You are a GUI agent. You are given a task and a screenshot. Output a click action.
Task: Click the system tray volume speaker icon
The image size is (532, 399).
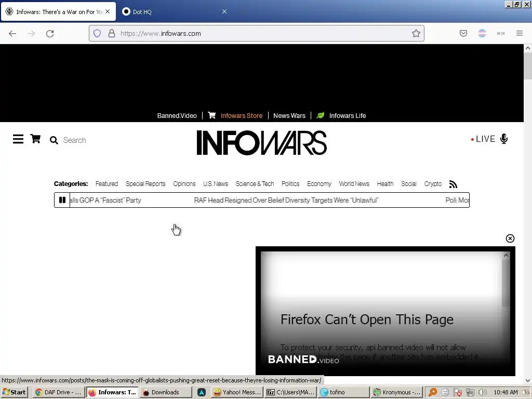tap(483, 393)
